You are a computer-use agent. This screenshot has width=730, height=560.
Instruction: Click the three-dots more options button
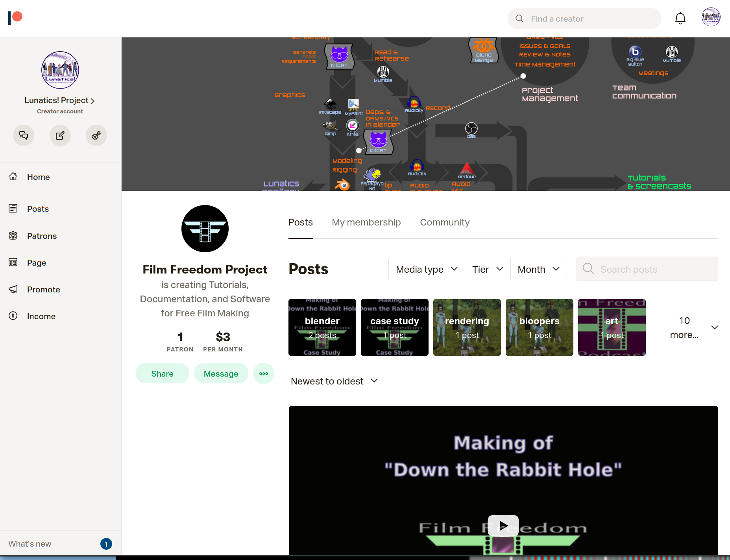263,373
